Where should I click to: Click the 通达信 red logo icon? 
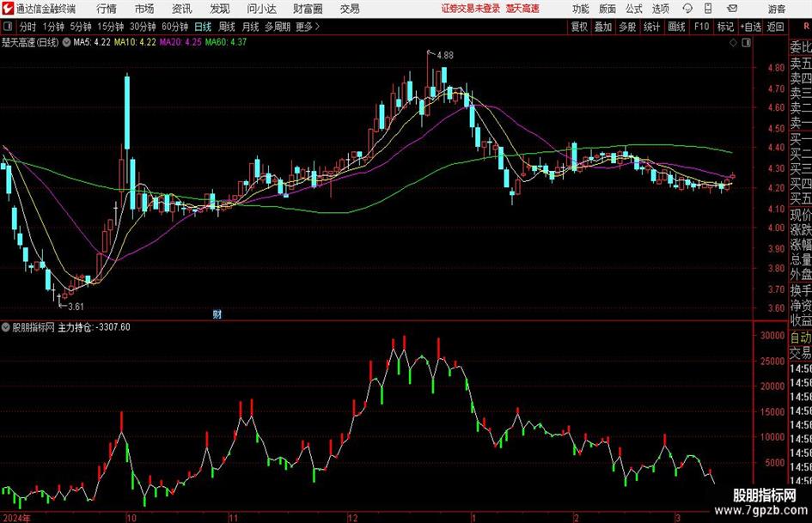pyautogui.click(x=8, y=9)
